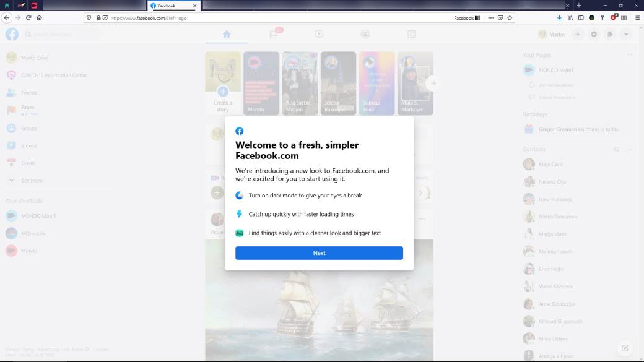Open Pages flag icon in top navigation
The image size is (644, 362).
[273, 35]
